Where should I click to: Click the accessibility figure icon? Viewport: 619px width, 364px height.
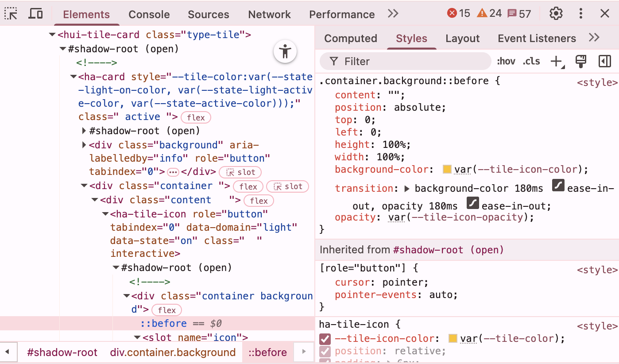pyautogui.click(x=285, y=52)
